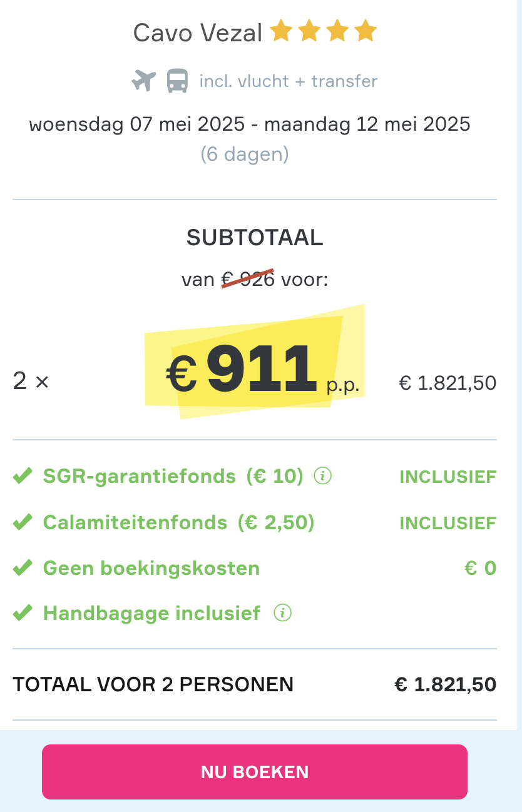Click the Geen boekingskosten checkmark
522x812 pixels.
(x=23, y=568)
